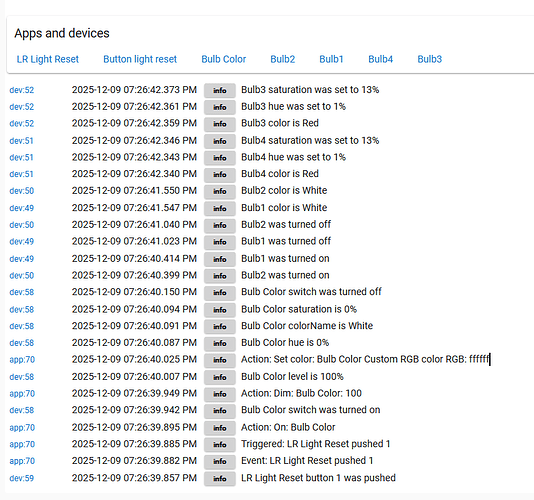This screenshot has height=500, width=534.
Task: Filter logs by Bulb Color
Action: coord(223,59)
